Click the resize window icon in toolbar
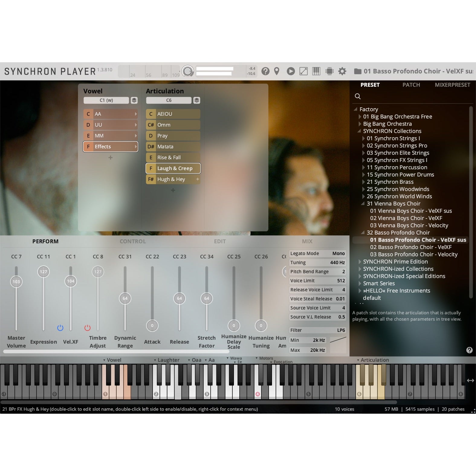The height and width of the screenshot is (476, 476). [303, 71]
